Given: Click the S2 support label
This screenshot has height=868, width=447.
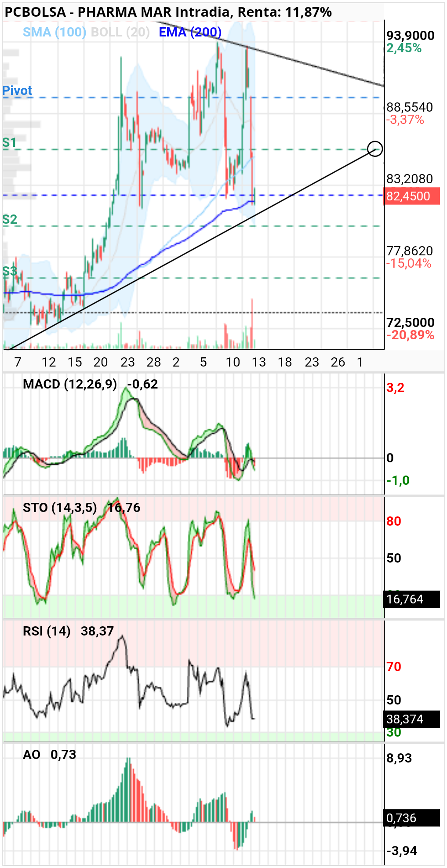Looking at the screenshot, I should tap(10, 219).
